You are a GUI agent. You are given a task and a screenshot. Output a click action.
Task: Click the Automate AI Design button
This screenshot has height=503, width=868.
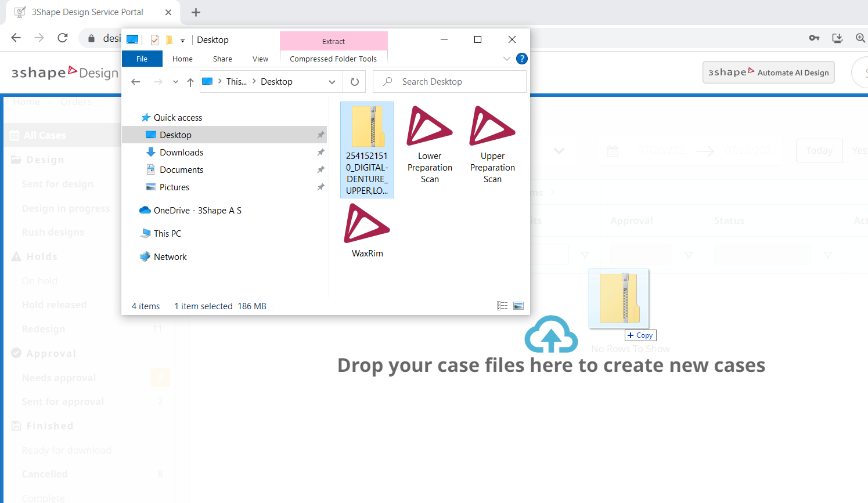[768, 73]
